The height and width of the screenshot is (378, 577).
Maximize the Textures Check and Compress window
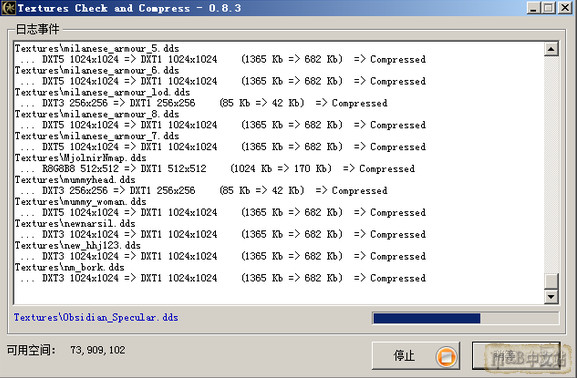pos(549,8)
